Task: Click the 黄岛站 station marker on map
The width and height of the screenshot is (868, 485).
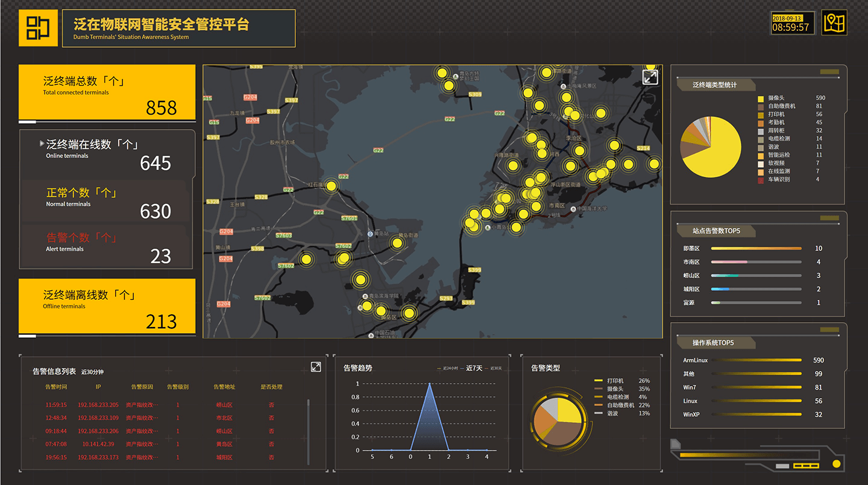Action: coord(370,234)
